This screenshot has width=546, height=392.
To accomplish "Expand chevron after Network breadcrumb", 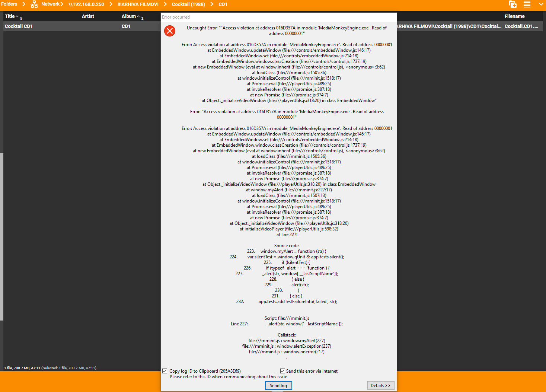I will [x=62, y=4].
